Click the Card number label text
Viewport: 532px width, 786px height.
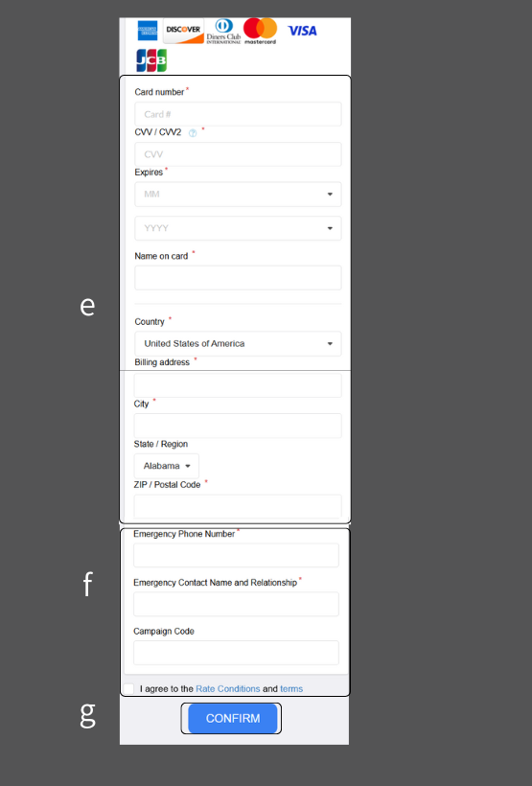coord(159,92)
